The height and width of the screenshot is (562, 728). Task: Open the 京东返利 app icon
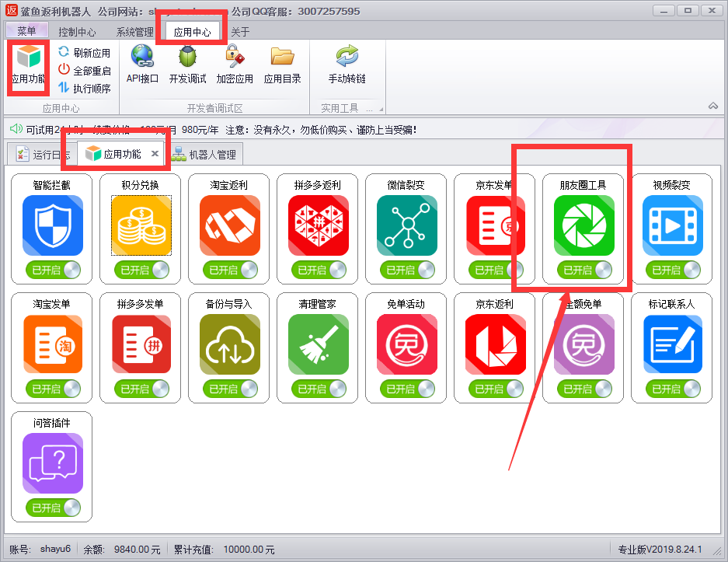pos(496,344)
